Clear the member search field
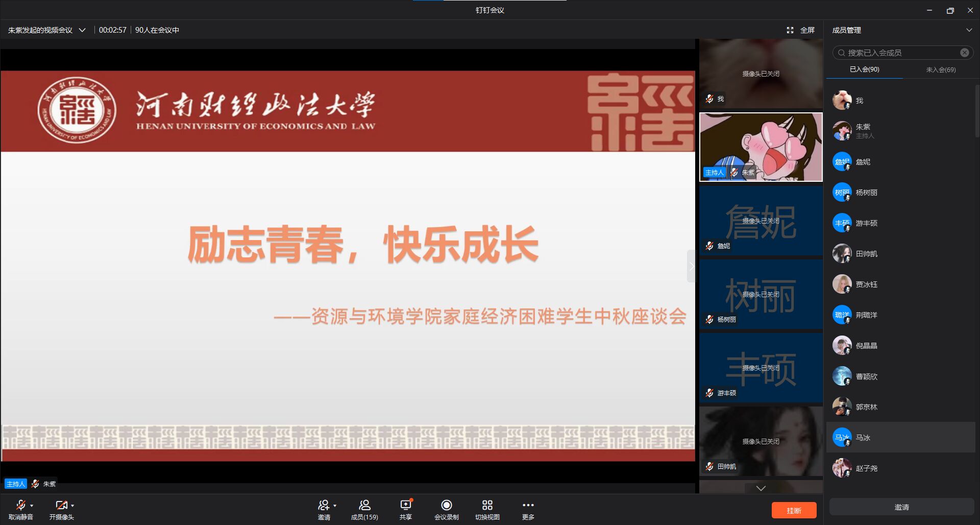Screen dimensions: 980x525 (x=964, y=53)
